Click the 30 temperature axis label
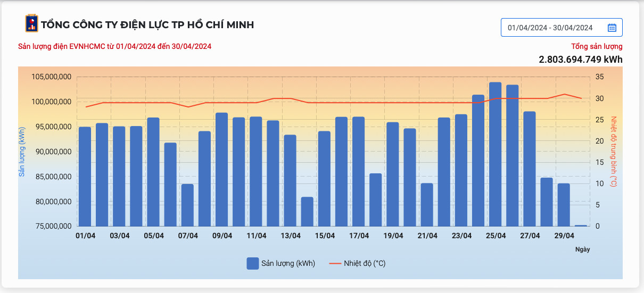The height and width of the screenshot is (293, 644). [x=599, y=98]
